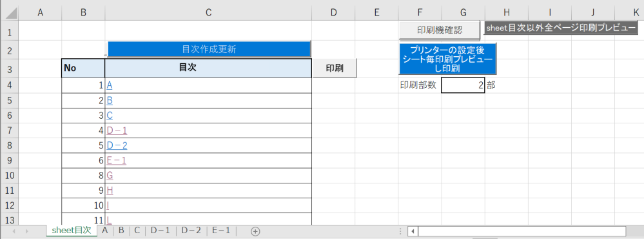Click the 目次 header cell
The height and width of the screenshot is (239, 644).
(208, 68)
